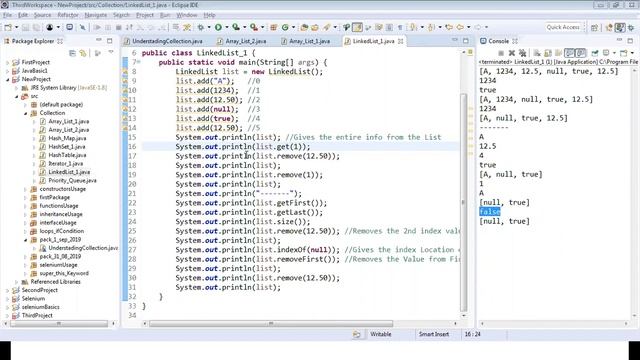
Task: Click Collapse All in Package Explorer
Action: pos(72,53)
